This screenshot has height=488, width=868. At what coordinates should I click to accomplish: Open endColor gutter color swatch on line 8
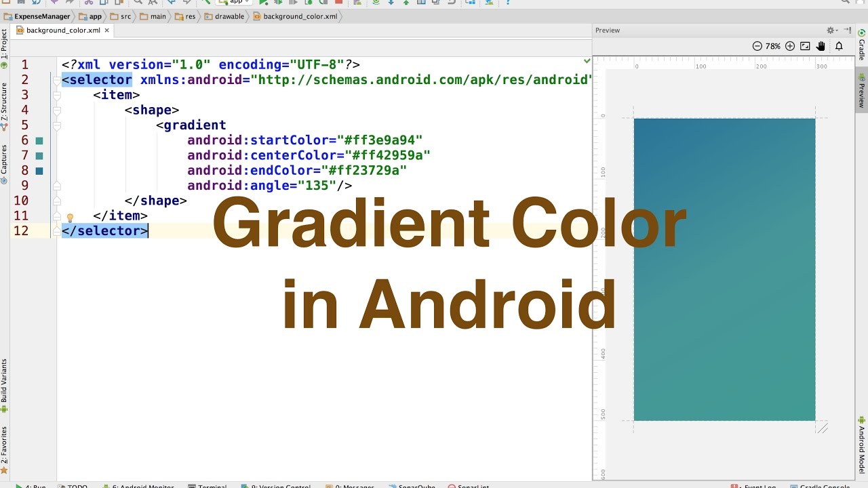[39, 171]
